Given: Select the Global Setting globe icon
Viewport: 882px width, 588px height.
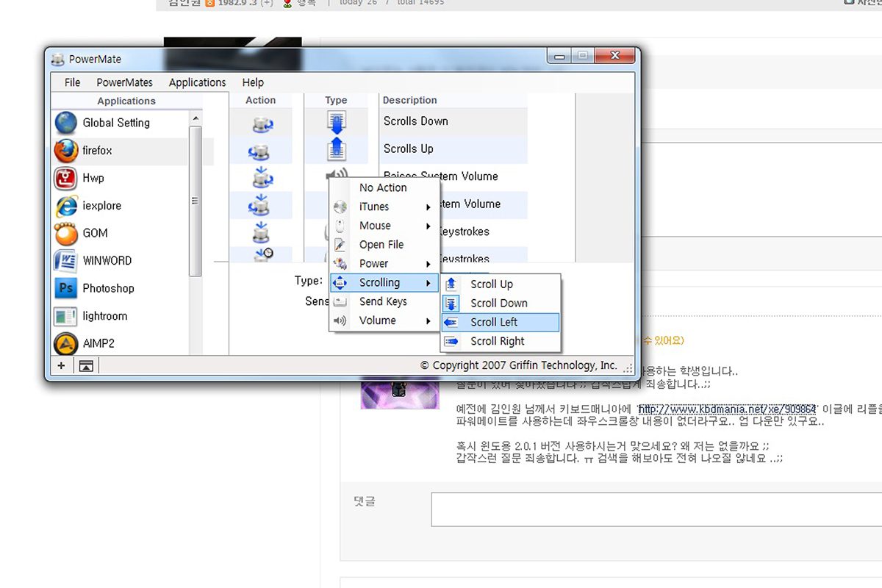Looking at the screenshot, I should coord(66,123).
